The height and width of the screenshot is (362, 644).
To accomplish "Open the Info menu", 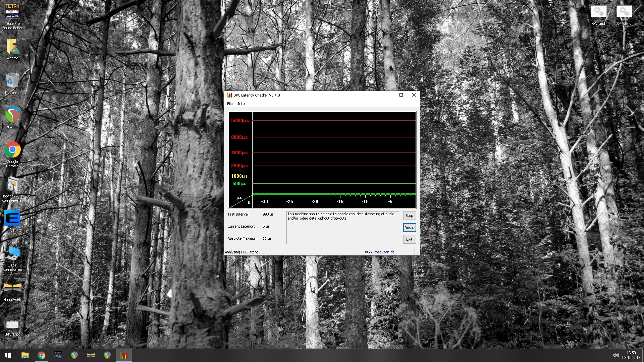I will point(241,104).
